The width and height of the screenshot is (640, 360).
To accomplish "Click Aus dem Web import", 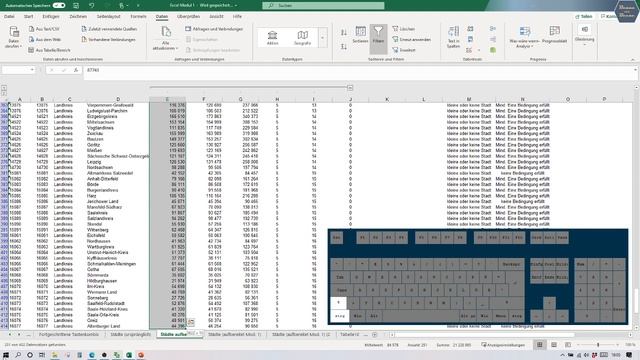I will pos(45,40).
